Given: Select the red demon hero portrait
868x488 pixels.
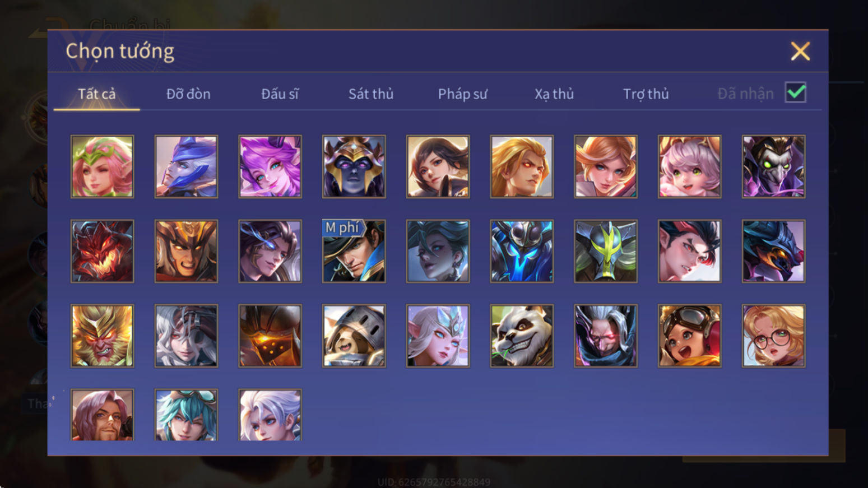Looking at the screenshot, I should coord(102,251).
